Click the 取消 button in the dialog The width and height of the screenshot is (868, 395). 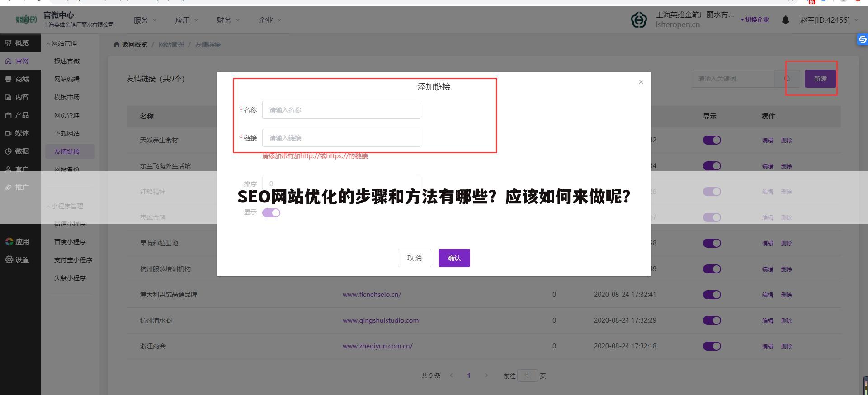coord(415,258)
